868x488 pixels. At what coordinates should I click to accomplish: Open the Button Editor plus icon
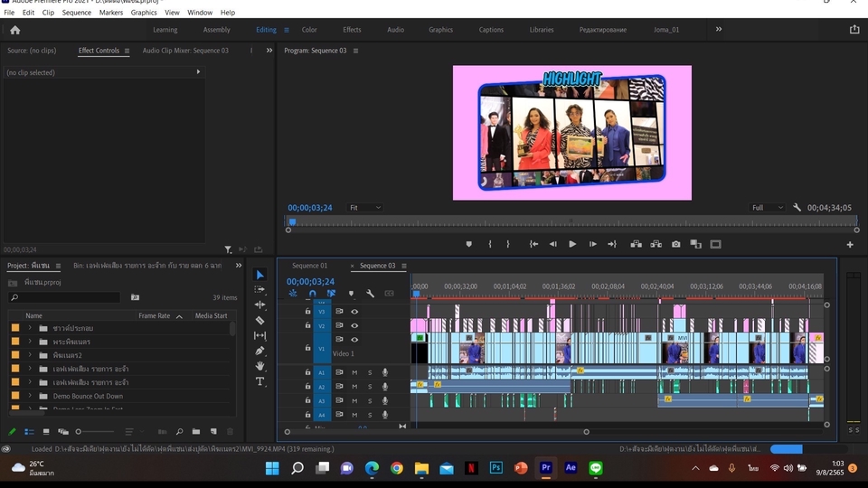[850, 245]
